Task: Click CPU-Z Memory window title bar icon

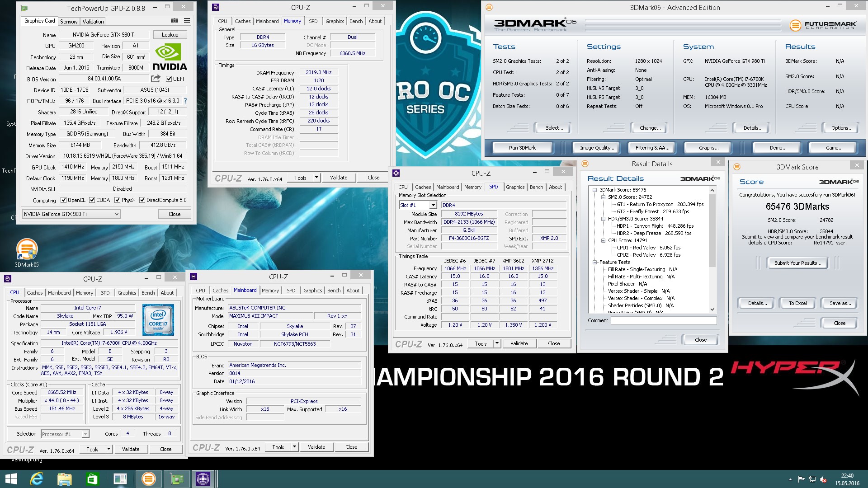Action: (x=216, y=7)
